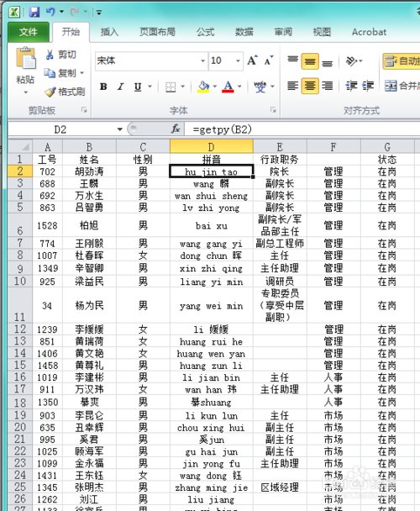
Task: Select column D header
Action: tap(212, 146)
